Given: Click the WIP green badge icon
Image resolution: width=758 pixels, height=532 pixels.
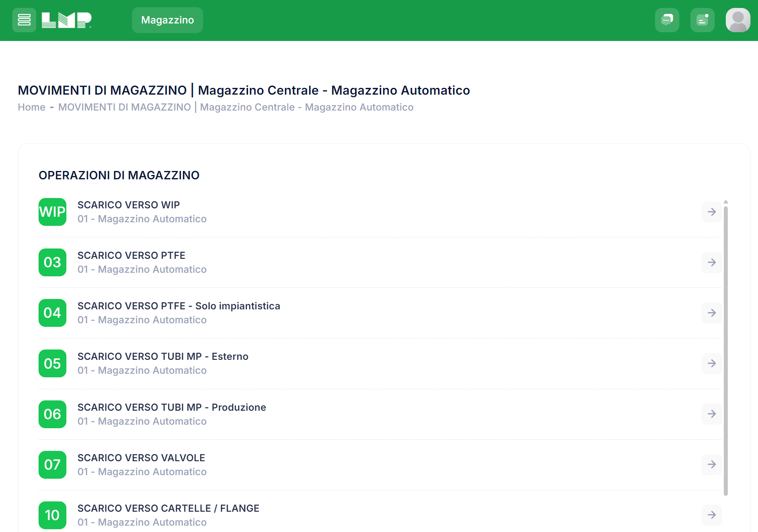Looking at the screenshot, I should pyautogui.click(x=52, y=212).
